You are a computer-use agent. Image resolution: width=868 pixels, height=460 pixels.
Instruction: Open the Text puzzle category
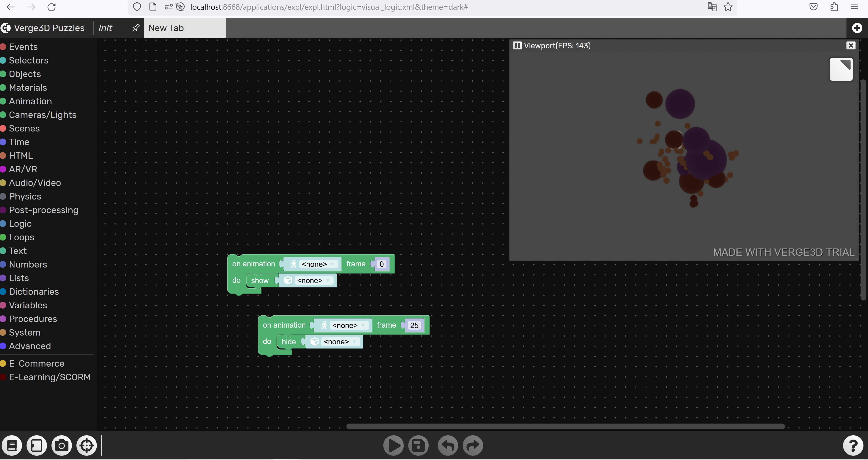click(18, 251)
